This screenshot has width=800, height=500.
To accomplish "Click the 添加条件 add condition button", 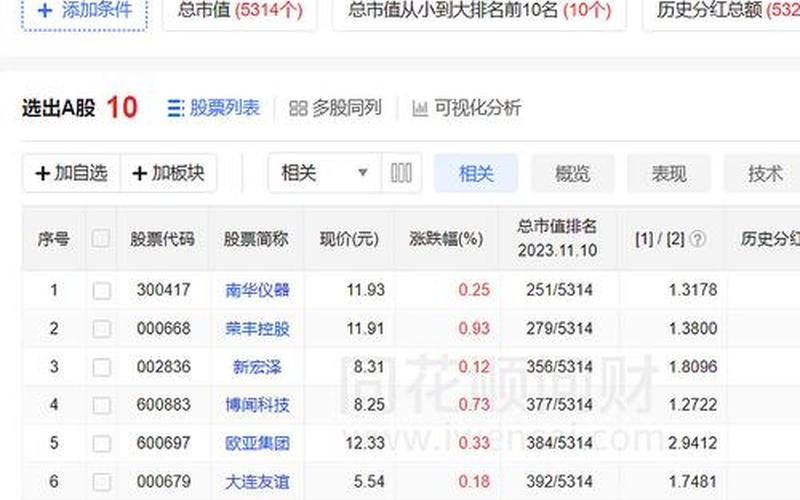I will point(84,11).
